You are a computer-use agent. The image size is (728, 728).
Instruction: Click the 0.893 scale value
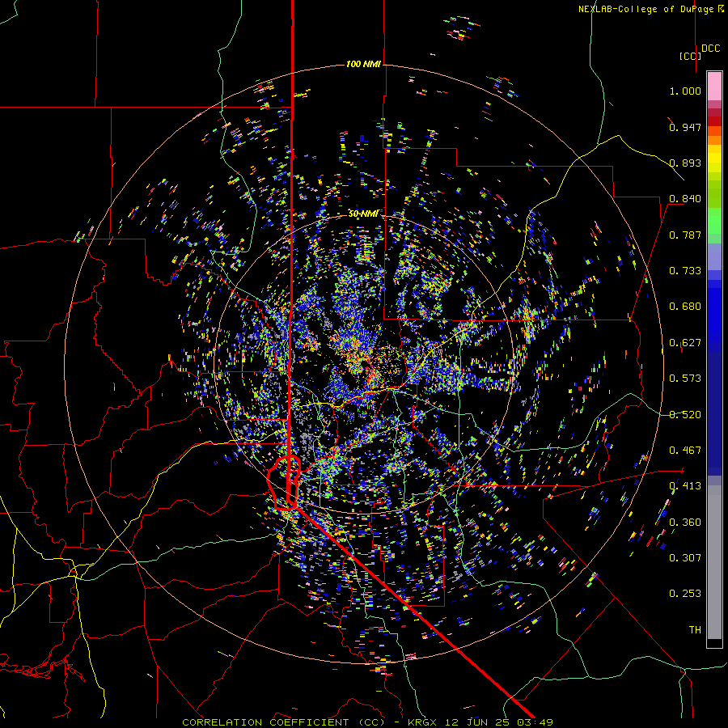(685, 163)
